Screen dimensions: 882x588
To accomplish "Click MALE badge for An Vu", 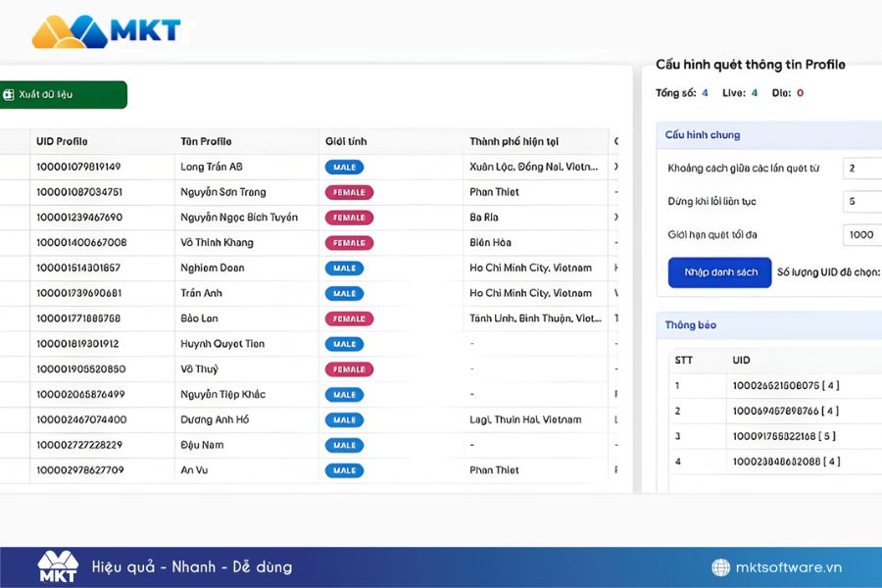I will coord(344,470).
